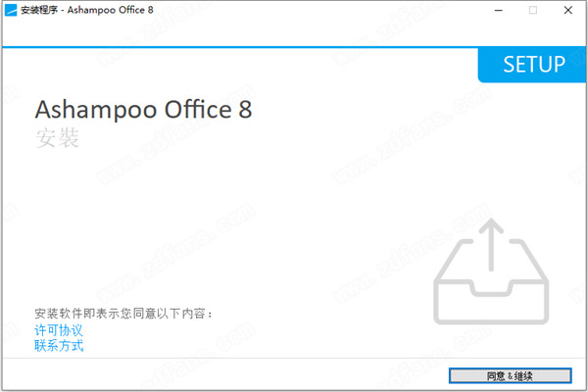Open the 许可协议 license agreement link
This screenshot has width=588, height=392.
(59, 331)
